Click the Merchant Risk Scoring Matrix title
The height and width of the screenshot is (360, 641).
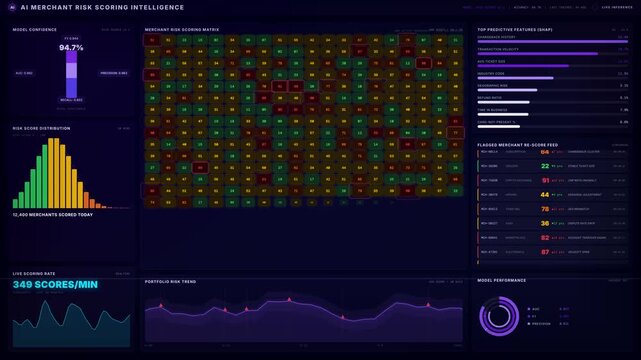[x=182, y=30]
